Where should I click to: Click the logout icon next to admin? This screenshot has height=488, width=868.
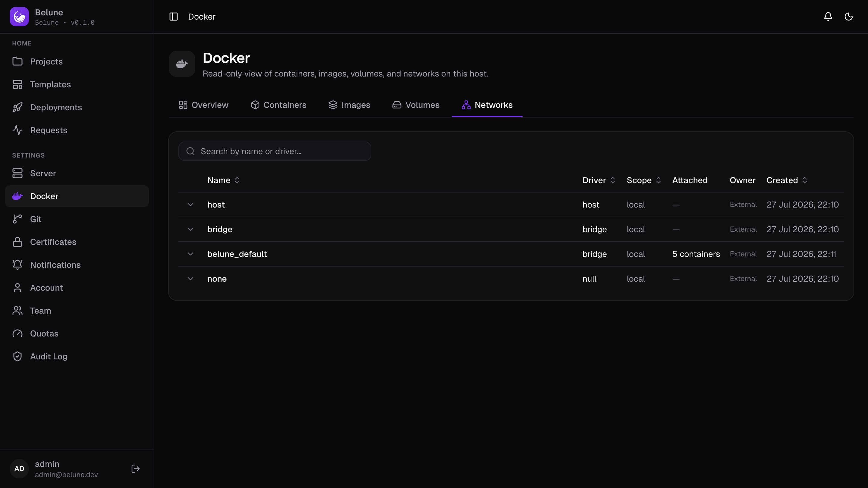click(x=135, y=469)
